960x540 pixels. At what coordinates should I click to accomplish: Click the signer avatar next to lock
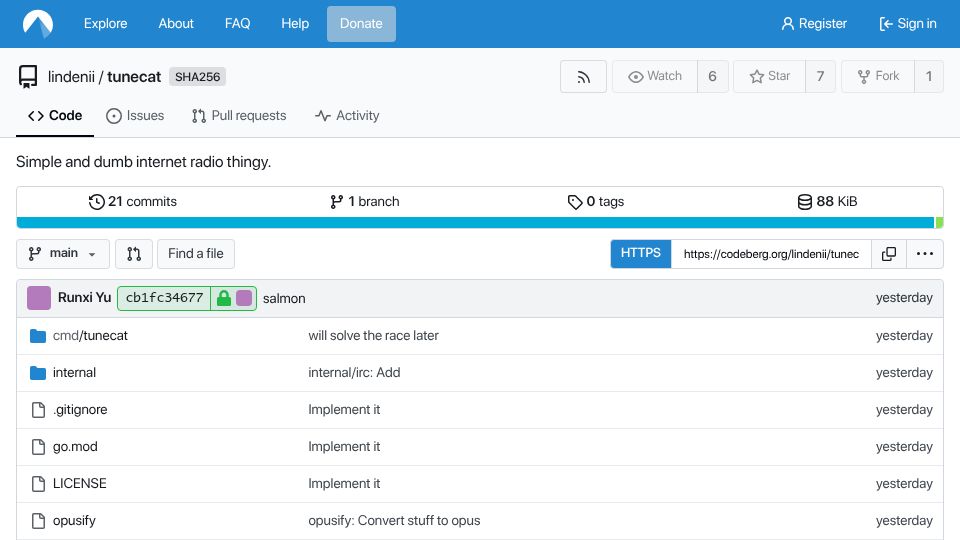(x=244, y=298)
